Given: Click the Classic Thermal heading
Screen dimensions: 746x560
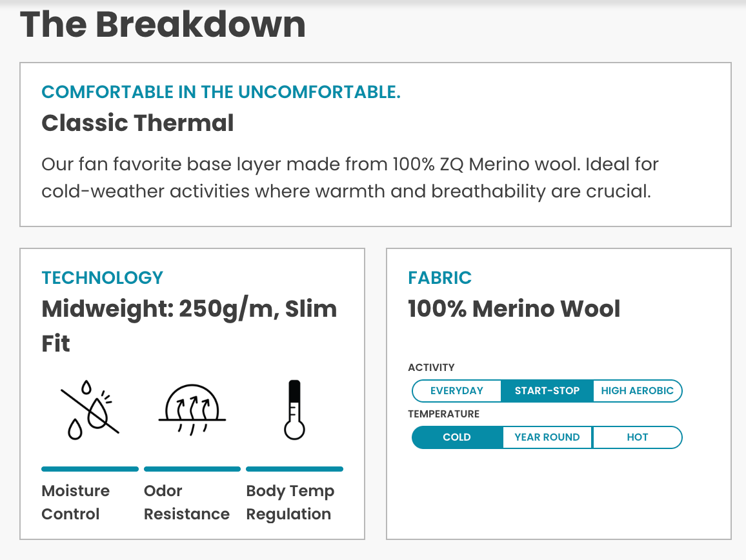Looking at the screenshot, I should tap(137, 123).
